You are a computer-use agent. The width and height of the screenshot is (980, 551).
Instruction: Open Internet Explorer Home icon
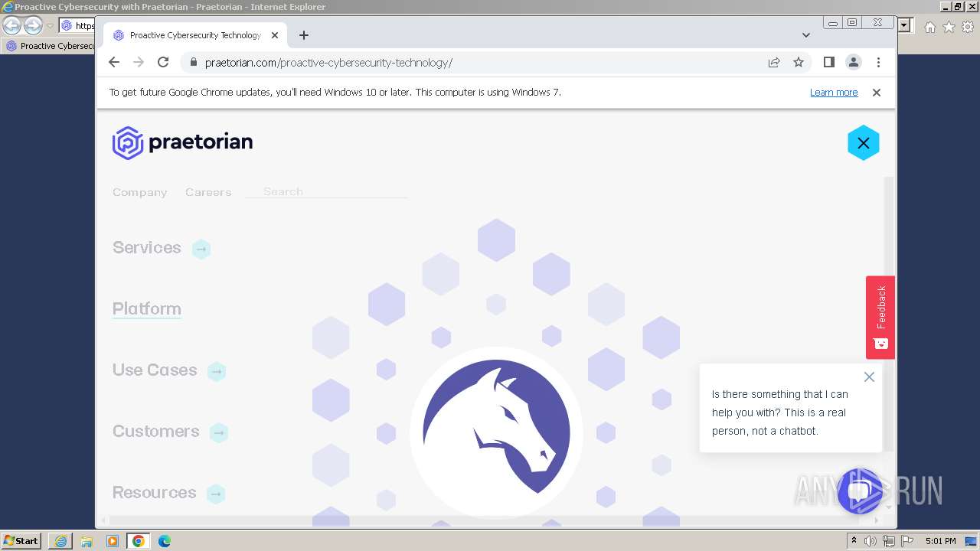click(x=929, y=27)
